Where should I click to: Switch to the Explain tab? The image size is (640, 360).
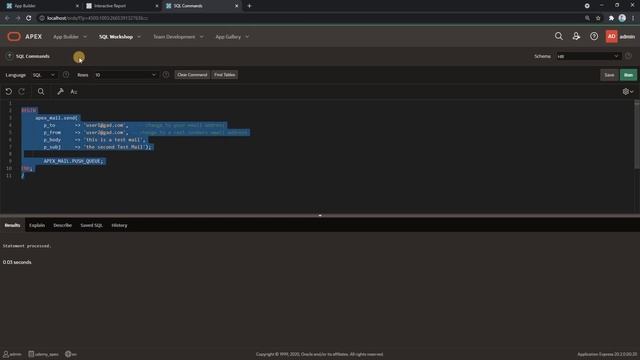37,225
